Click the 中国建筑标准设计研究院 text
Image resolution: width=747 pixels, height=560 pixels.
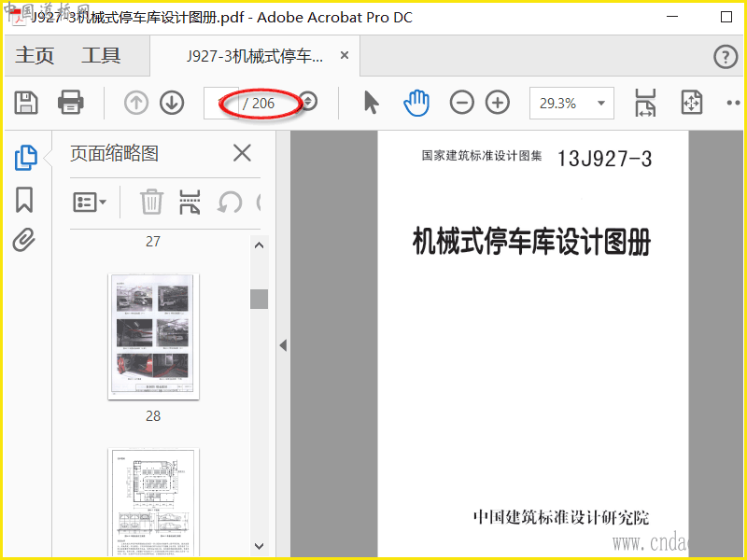(x=561, y=517)
